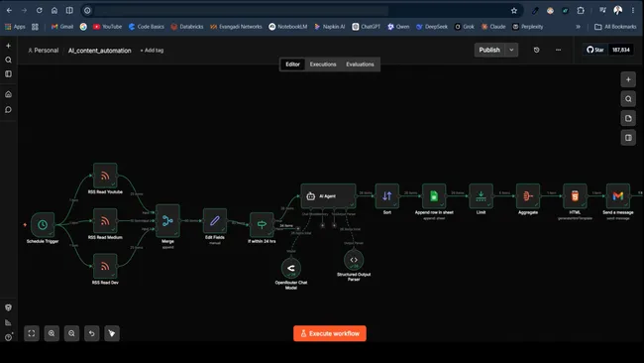This screenshot has height=363, width=644.
Task: Click the Personal project link
Action: point(44,51)
